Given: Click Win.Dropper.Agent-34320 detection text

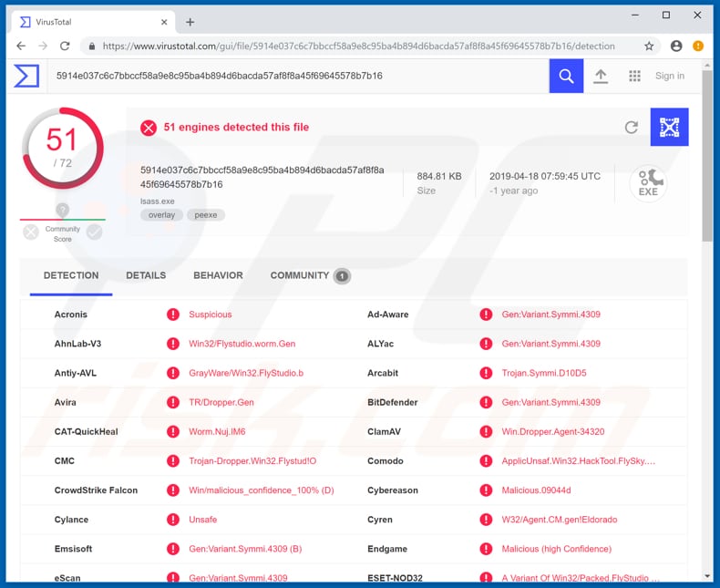Looking at the screenshot, I should 553,432.
